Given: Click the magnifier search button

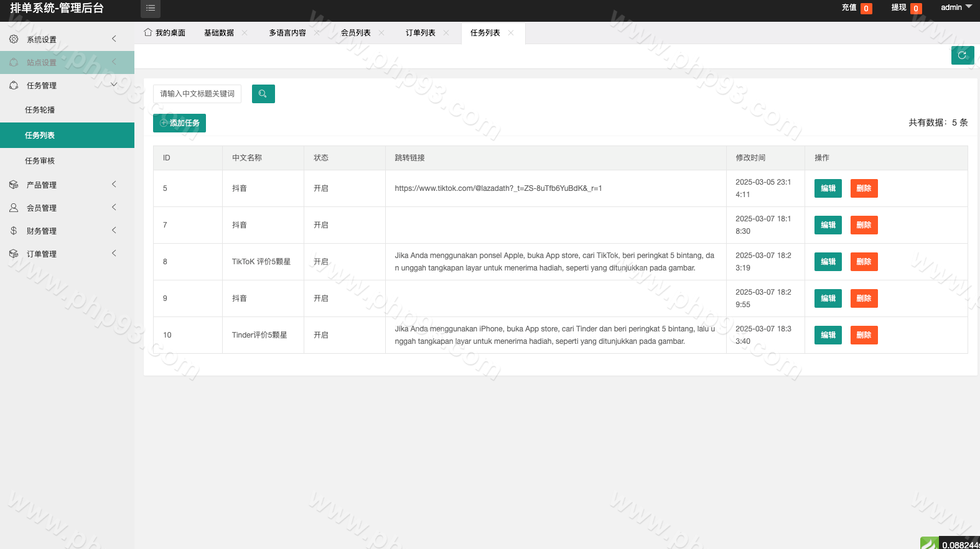Looking at the screenshot, I should click(263, 94).
